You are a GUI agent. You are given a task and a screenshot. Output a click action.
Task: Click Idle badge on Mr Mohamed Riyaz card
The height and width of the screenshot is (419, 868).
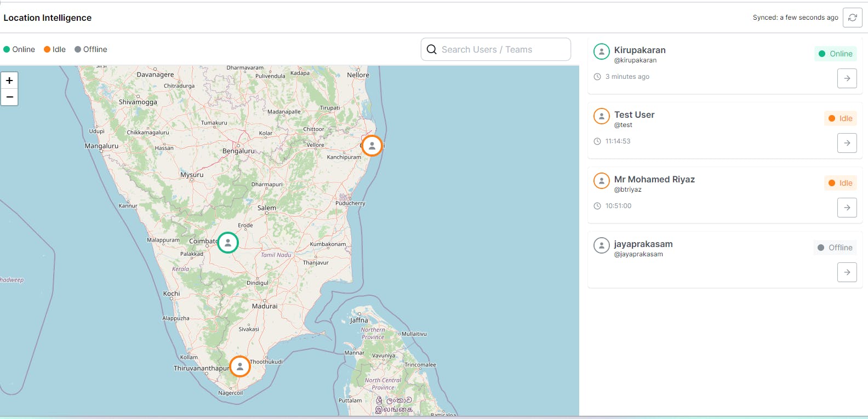(840, 183)
